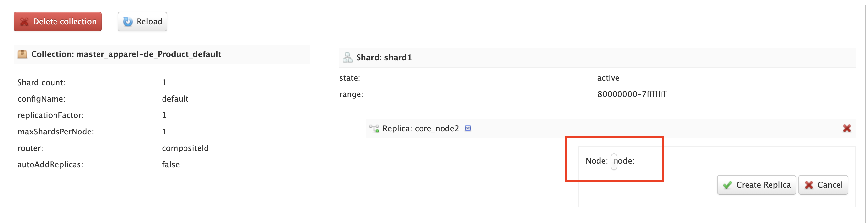
Task: Click the shard network icon beside shard1
Action: coord(347,57)
